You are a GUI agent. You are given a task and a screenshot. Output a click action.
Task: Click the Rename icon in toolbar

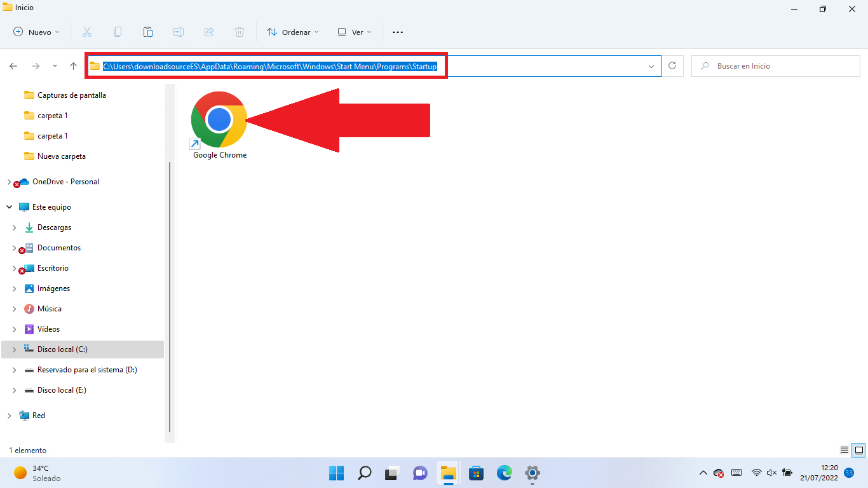179,32
